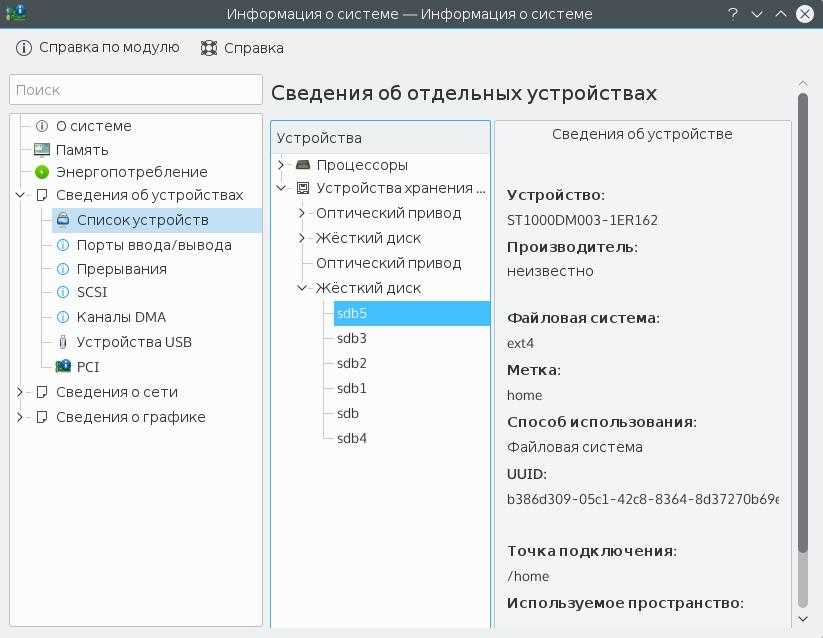
Task: Click the 'Устройства' column header
Action: 381,138
